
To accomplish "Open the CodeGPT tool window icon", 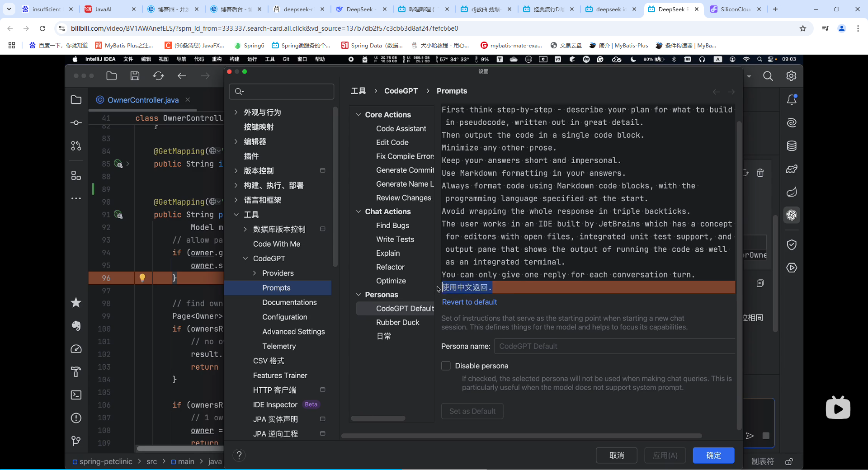I will tap(792, 215).
